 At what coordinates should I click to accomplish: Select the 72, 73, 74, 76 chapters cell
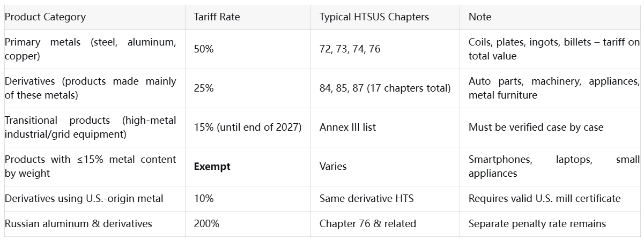(x=350, y=49)
